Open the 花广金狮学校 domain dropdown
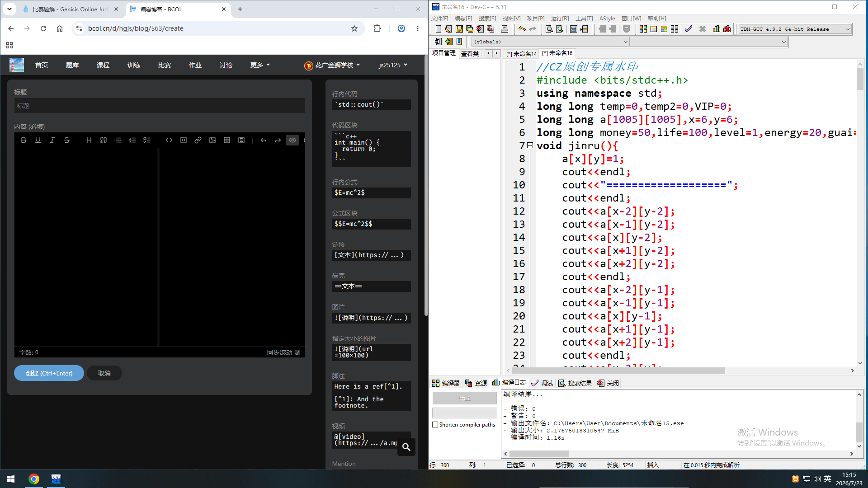868x488 pixels. 332,65
